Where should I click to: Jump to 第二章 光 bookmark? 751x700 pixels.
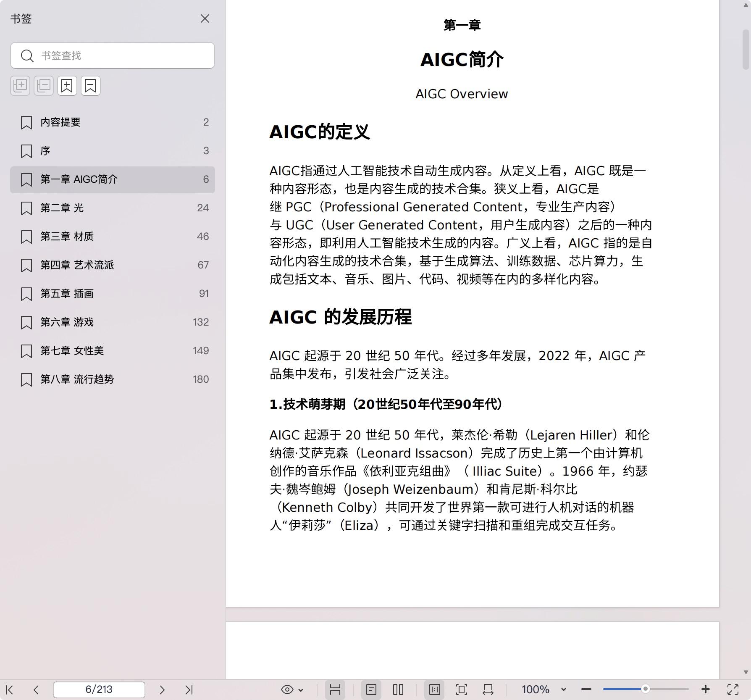[x=113, y=208]
